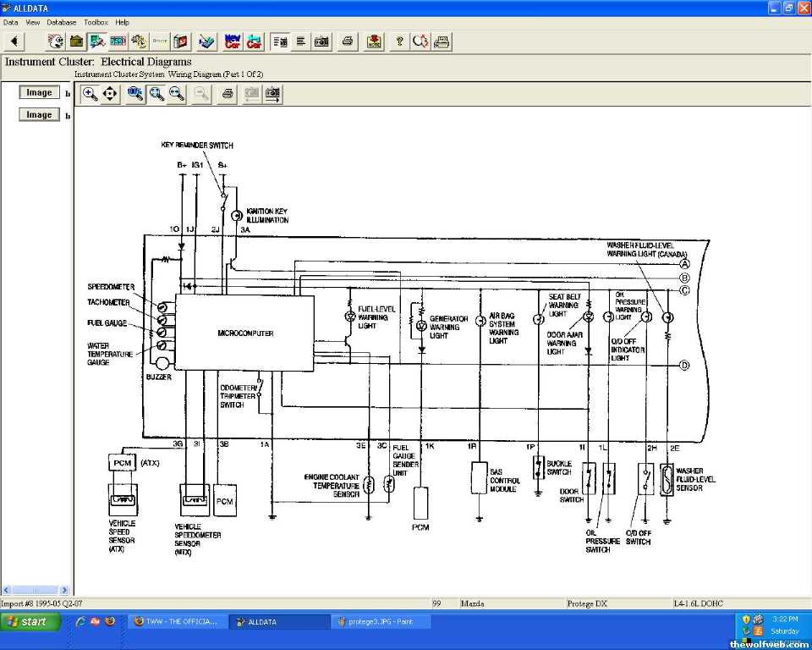Click the question mark help icon
The width and height of the screenshot is (812, 650).
pos(399,41)
